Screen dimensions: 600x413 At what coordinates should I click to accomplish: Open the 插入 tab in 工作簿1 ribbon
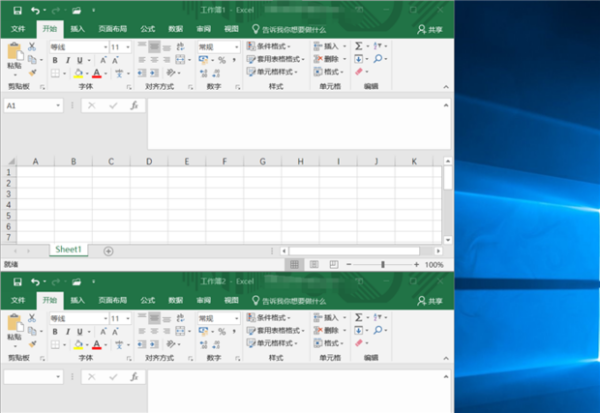[x=77, y=30]
